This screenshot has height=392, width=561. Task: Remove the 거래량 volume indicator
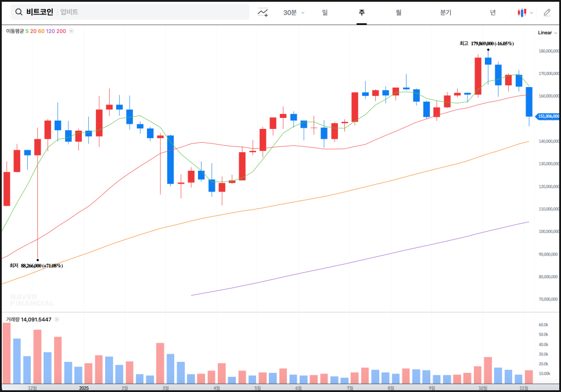(x=56, y=319)
